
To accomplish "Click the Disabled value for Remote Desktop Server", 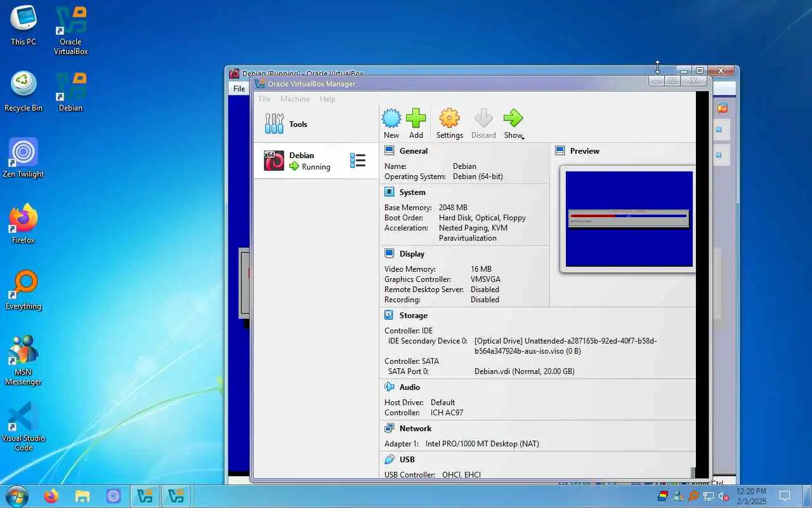I will coord(485,290).
